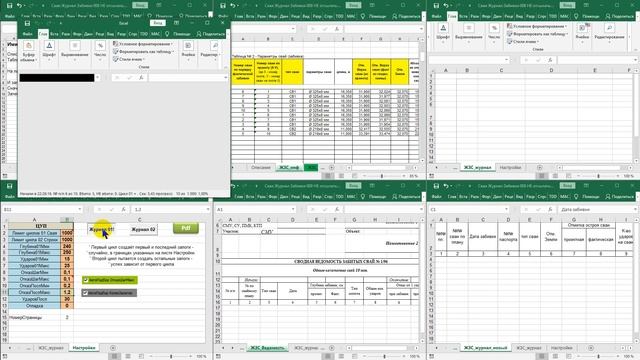Image resolution: width=640 pixels, height=360 pixels.
Task: Select the ЦУП header cell
Action: pyautogui.click(x=41, y=226)
